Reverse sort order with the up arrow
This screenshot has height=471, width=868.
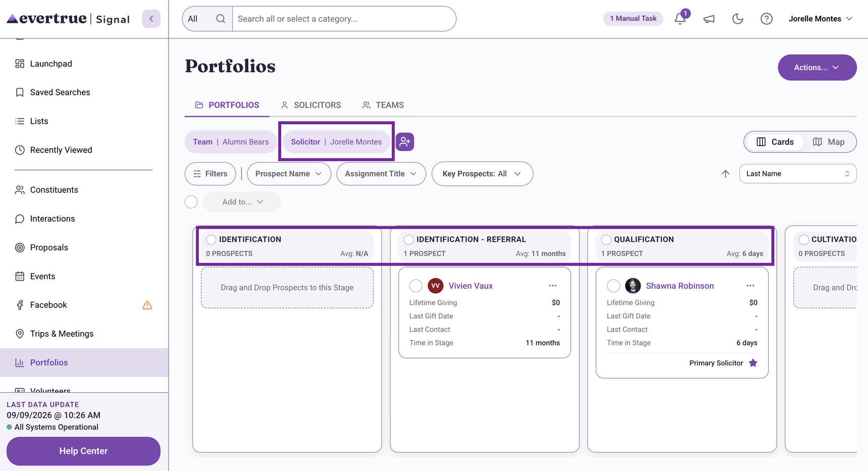click(x=725, y=174)
